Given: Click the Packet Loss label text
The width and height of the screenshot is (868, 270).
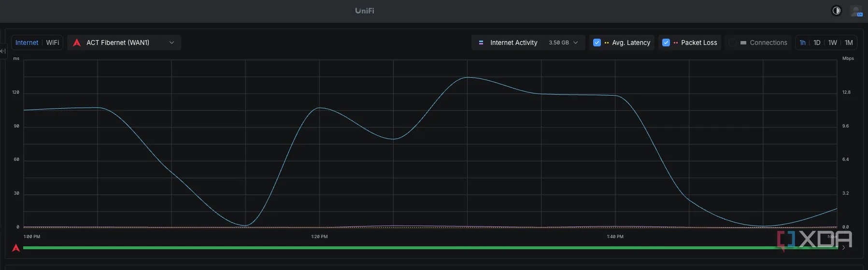Looking at the screenshot, I should [699, 43].
